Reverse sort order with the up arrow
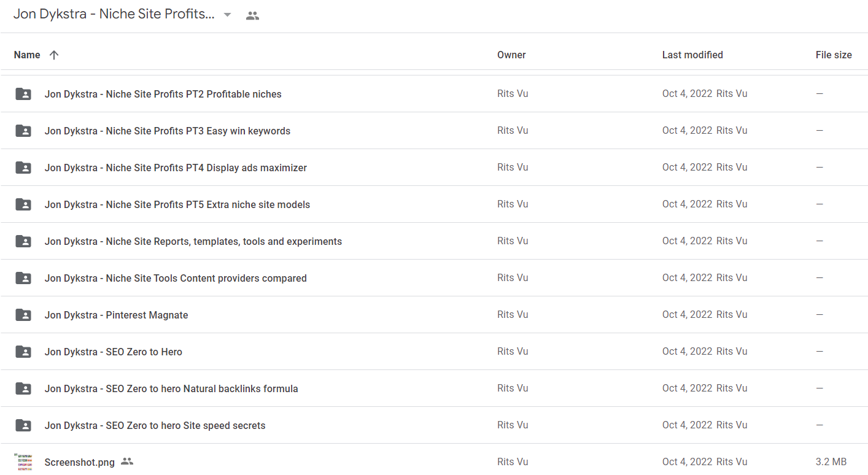868x475 pixels. 54,55
